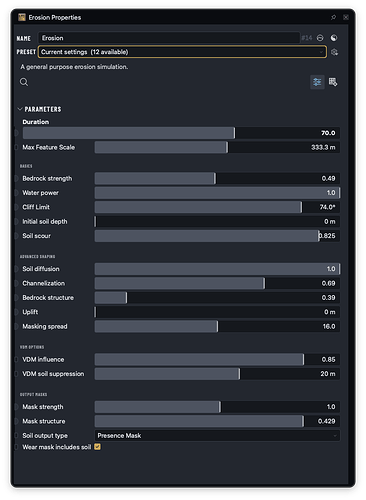The width and height of the screenshot is (366, 500).
Task: Toggle the circle marker beside Mask strength
Action: [x=16, y=407]
